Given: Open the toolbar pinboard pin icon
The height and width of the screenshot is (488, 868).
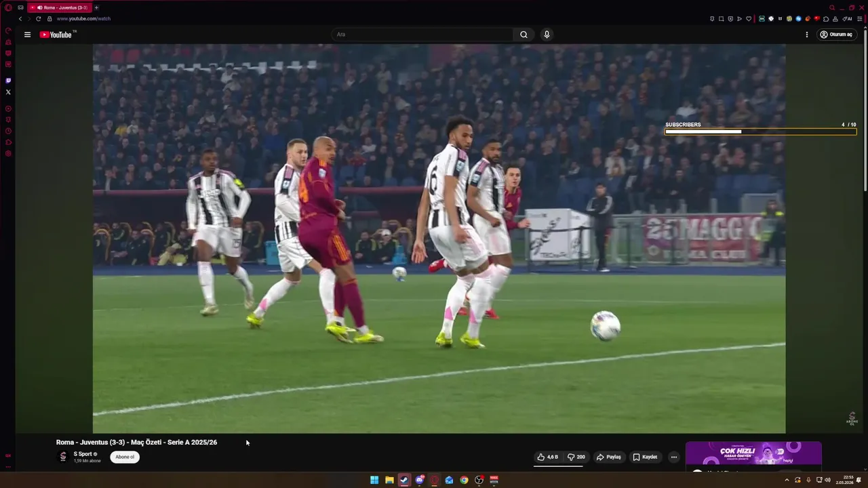Looking at the screenshot, I should pos(712,19).
